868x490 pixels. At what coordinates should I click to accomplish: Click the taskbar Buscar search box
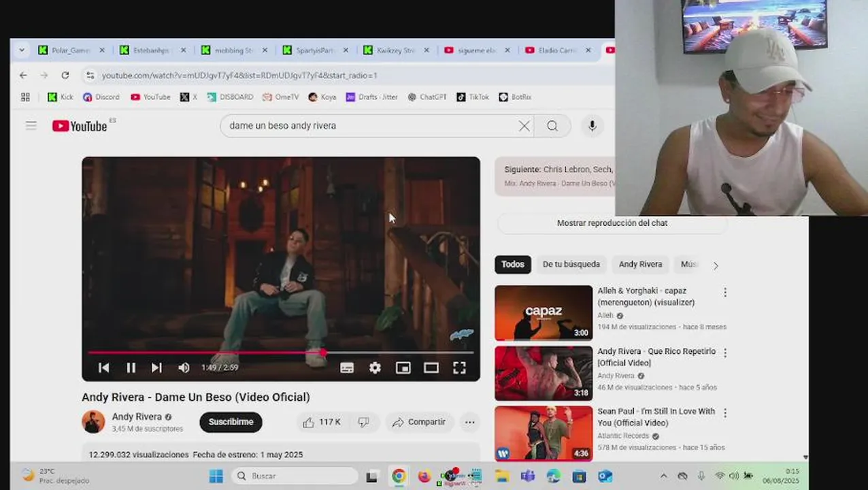pyautogui.click(x=294, y=476)
